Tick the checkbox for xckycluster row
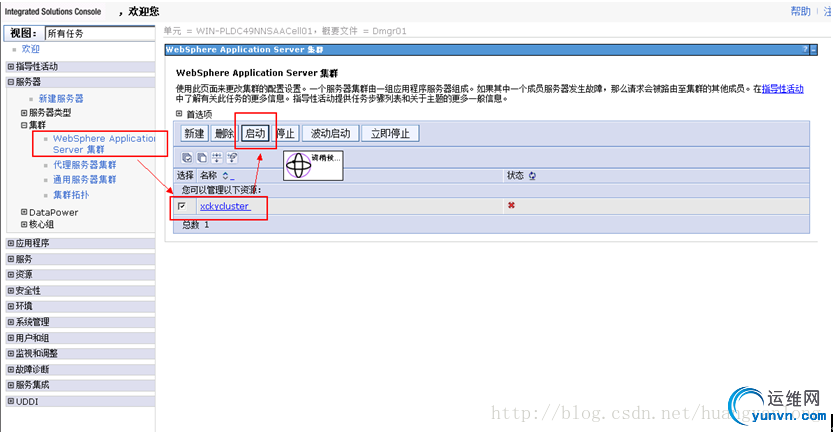The width and height of the screenshot is (833, 433). pos(182,206)
